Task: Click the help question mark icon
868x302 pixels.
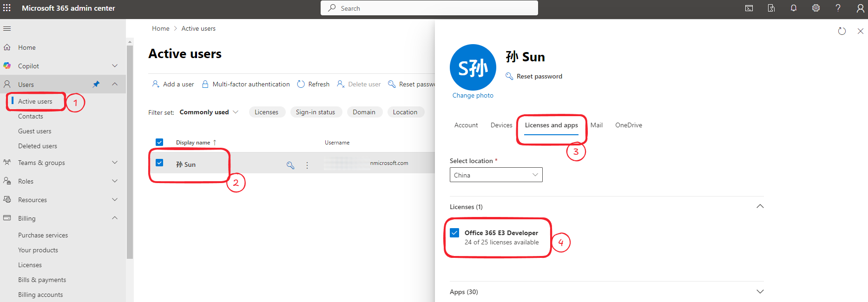Action: click(x=838, y=8)
